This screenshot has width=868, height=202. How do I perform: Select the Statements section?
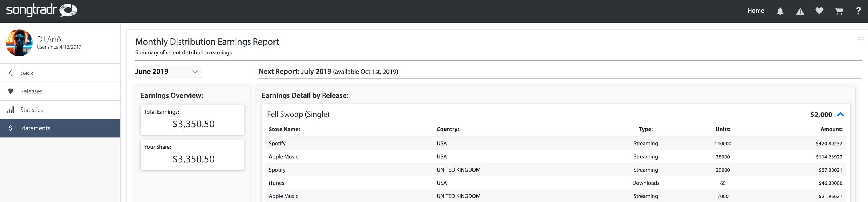point(60,128)
